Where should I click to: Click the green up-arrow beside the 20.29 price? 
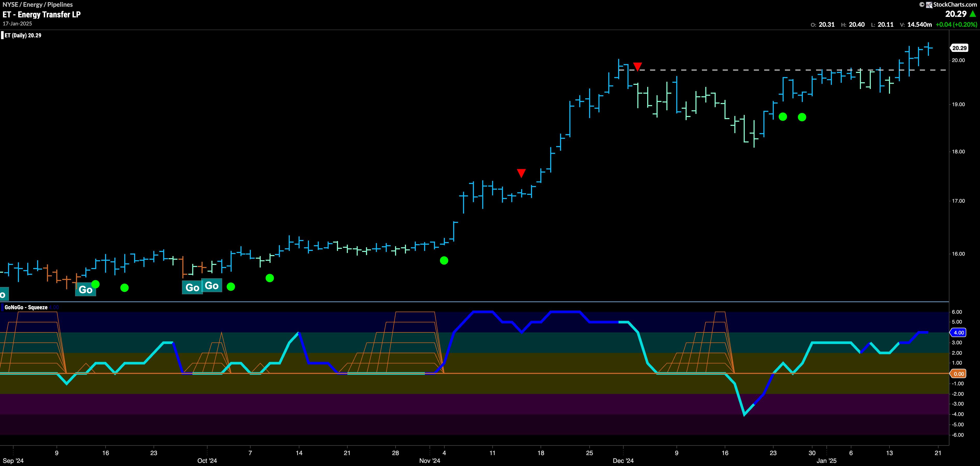(x=973, y=14)
